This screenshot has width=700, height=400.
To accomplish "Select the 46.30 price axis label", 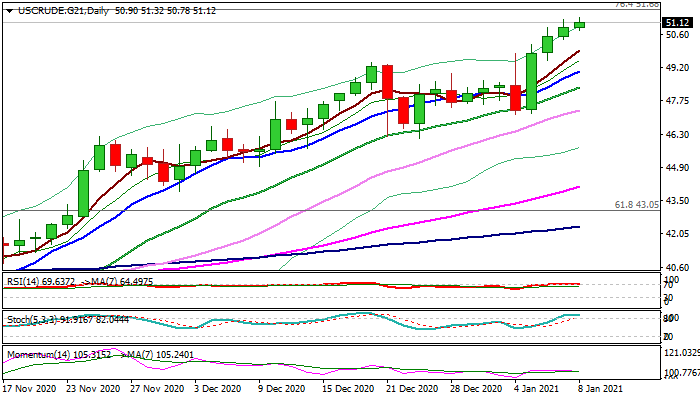I will point(677,134).
